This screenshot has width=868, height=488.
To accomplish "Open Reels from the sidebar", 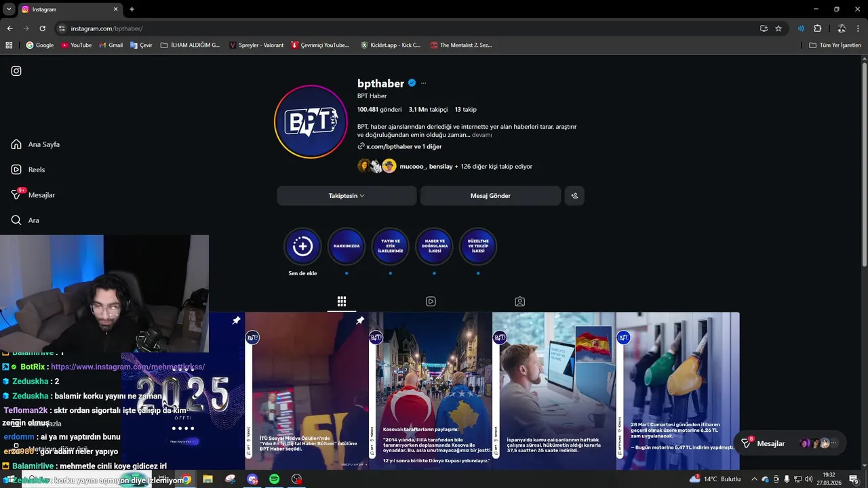I will click(x=28, y=169).
